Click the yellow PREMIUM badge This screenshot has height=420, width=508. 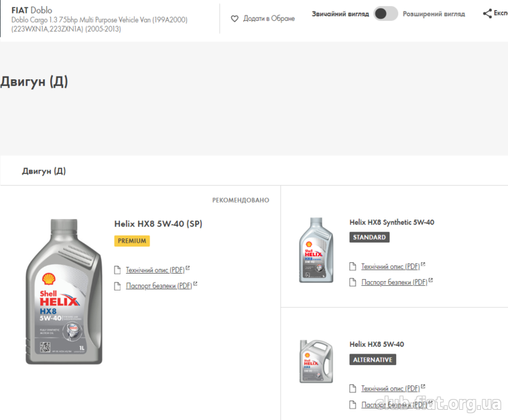click(132, 240)
